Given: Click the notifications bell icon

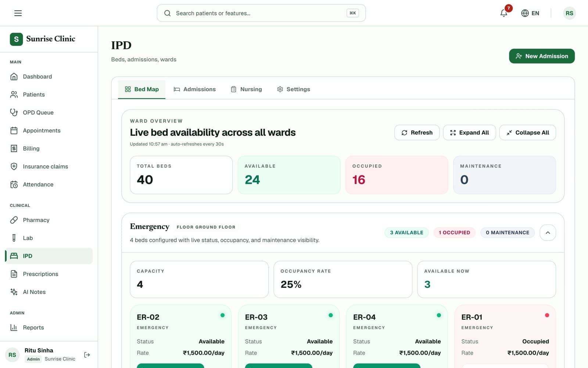Looking at the screenshot, I should [504, 13].
